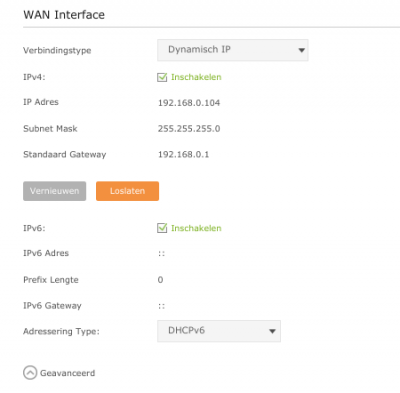
Task: Open the Verbindingstype dropdown showing Dynamisch IP
Action: click(233, 50)
